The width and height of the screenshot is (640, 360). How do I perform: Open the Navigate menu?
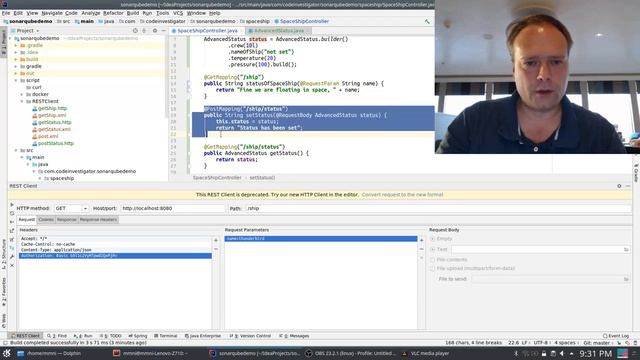52,13
